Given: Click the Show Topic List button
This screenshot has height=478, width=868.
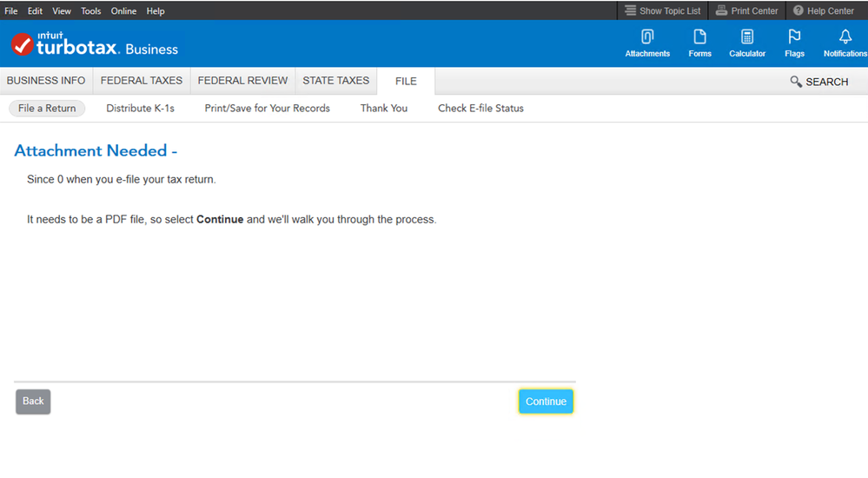Looking at the screenshot, I should (x=663, y=10).
